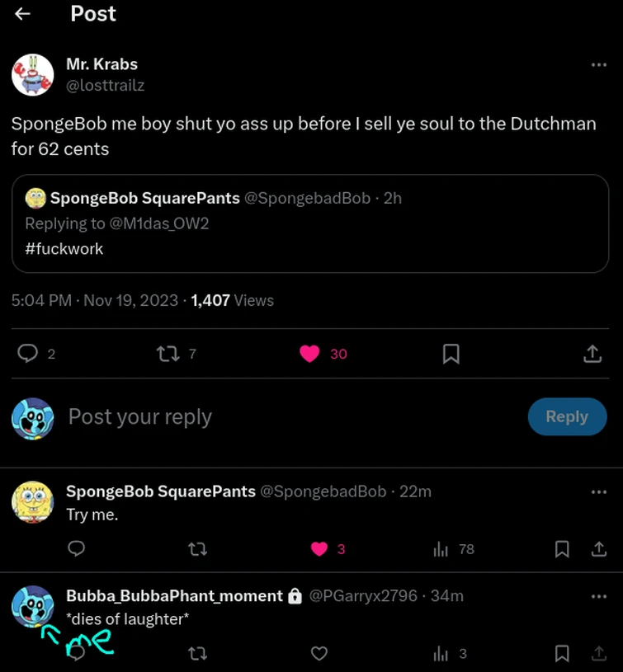Open more options on Bubba_BubbaPhant reply
The height and width of the screenshot is (672, 623).
click(598, 596)
